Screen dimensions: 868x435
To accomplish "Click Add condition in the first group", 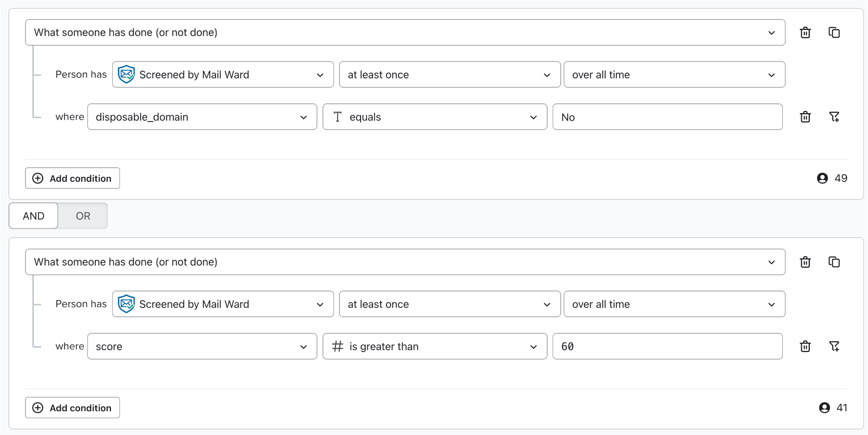I will [72, 178].
